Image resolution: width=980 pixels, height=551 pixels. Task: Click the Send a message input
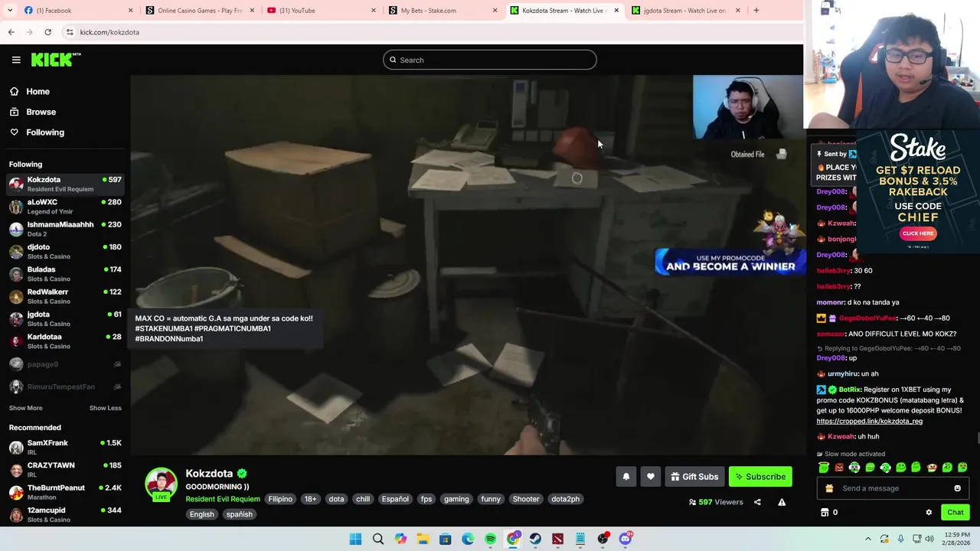click(x=892, y=488)
